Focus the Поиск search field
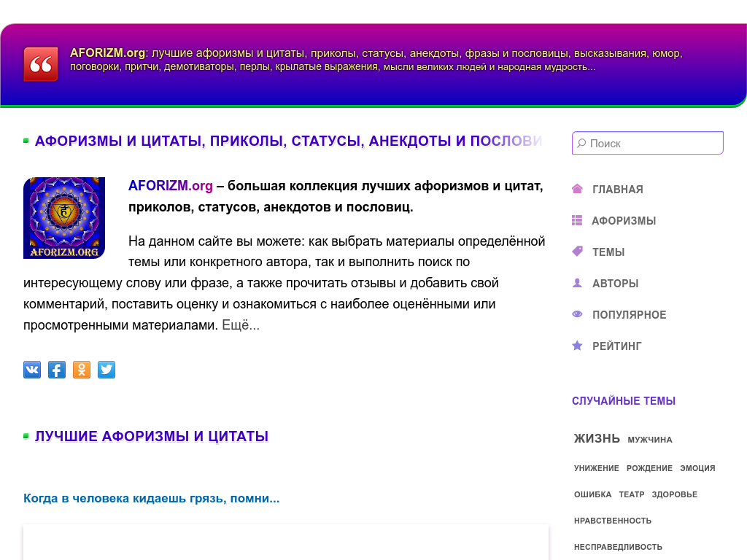 point(648,143)
